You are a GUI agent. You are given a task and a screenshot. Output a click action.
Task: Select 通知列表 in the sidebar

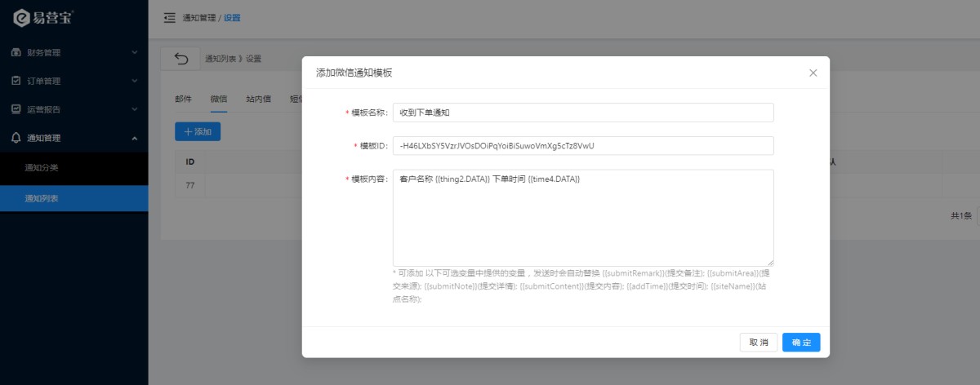coord(42,198)
